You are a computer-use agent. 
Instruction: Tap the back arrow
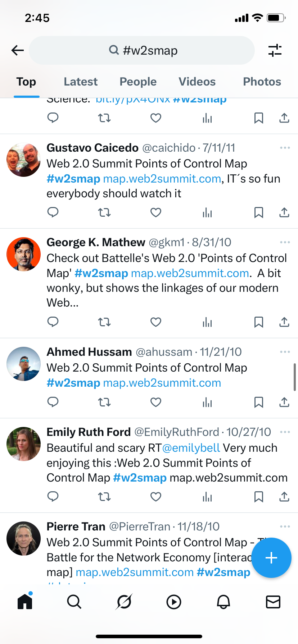17,50
